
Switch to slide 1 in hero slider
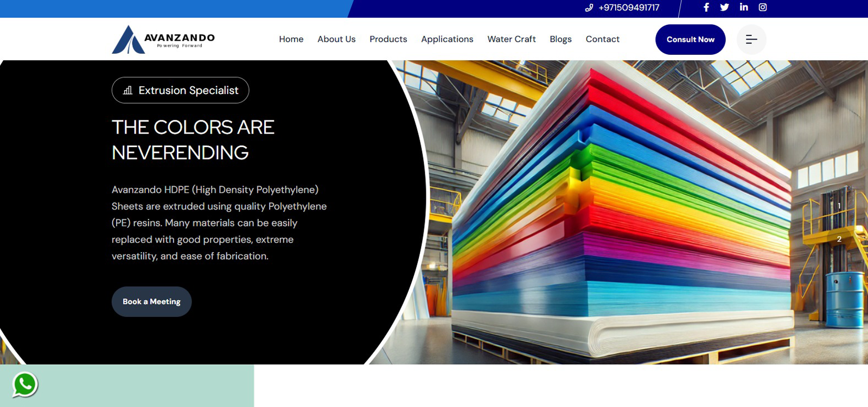tap(839, 206)
